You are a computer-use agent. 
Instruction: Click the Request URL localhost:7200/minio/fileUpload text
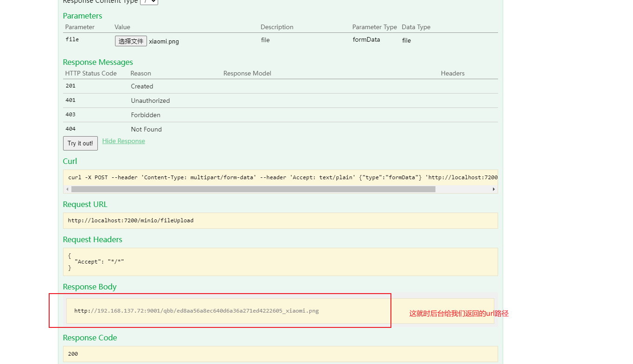click(131, 220)
